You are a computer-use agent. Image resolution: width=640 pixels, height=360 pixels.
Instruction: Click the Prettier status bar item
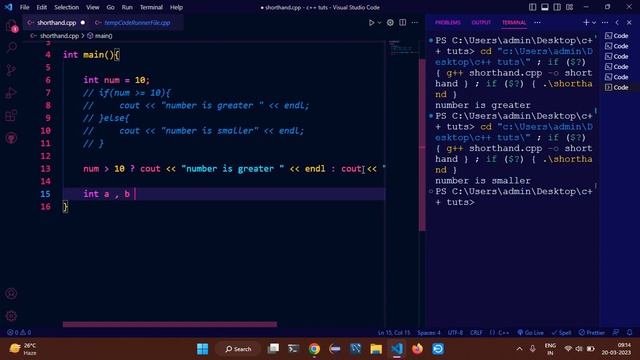(x=591, y=333)
